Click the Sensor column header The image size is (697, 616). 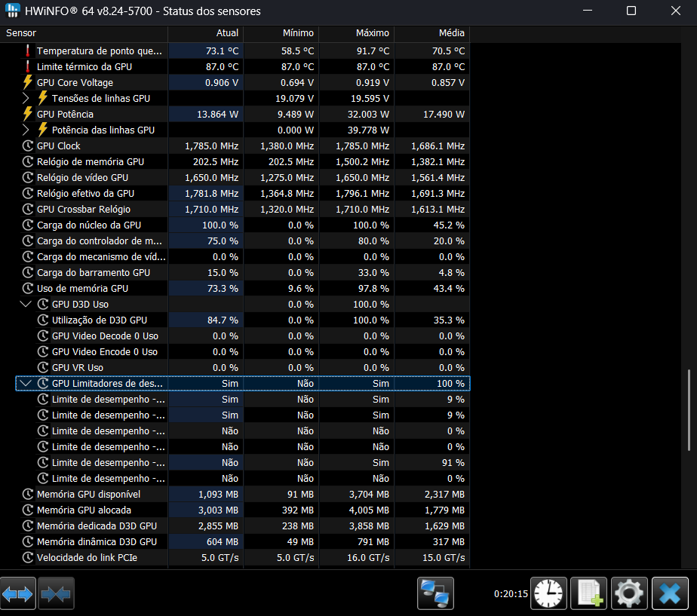[84, 33]
